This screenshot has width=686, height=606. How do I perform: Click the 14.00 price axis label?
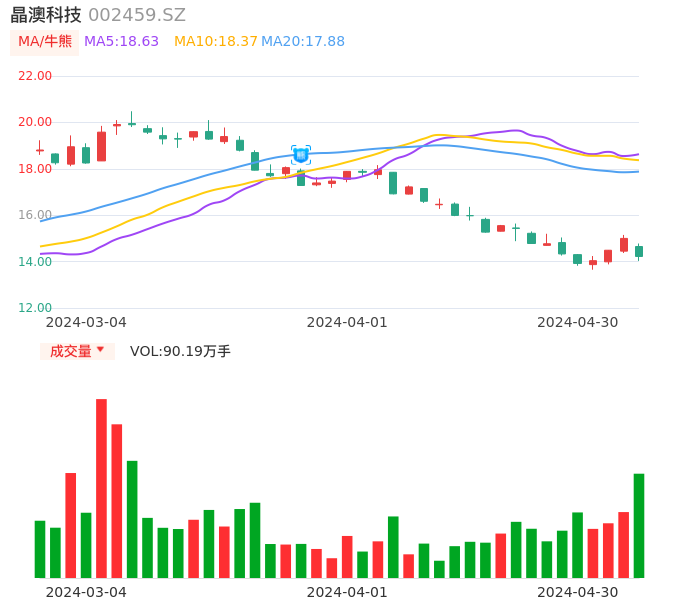tap(35, 262)
